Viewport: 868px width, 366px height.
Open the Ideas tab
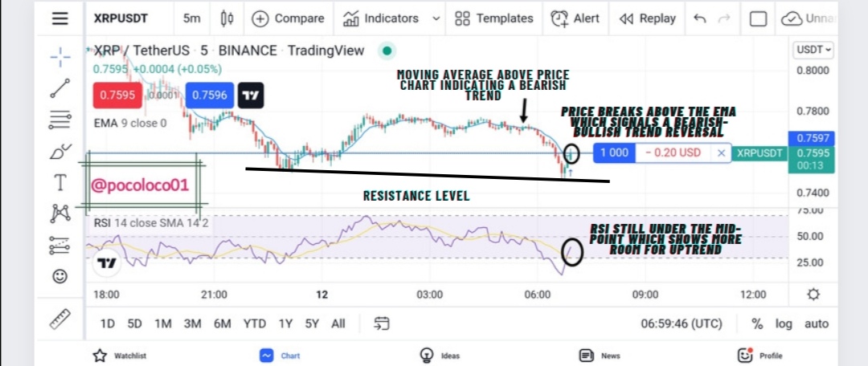pyautogui.click(x=440, y=356)
